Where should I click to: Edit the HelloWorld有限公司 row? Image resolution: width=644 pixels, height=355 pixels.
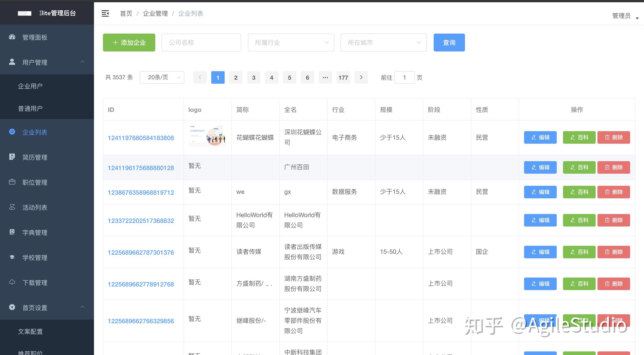coord(540,220)
